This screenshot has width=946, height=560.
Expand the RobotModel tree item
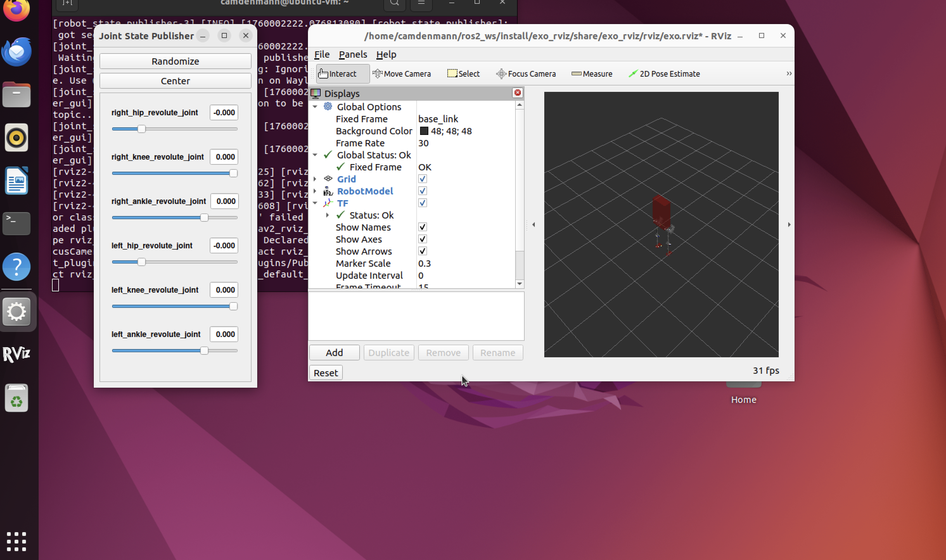[x=315, y=191]
